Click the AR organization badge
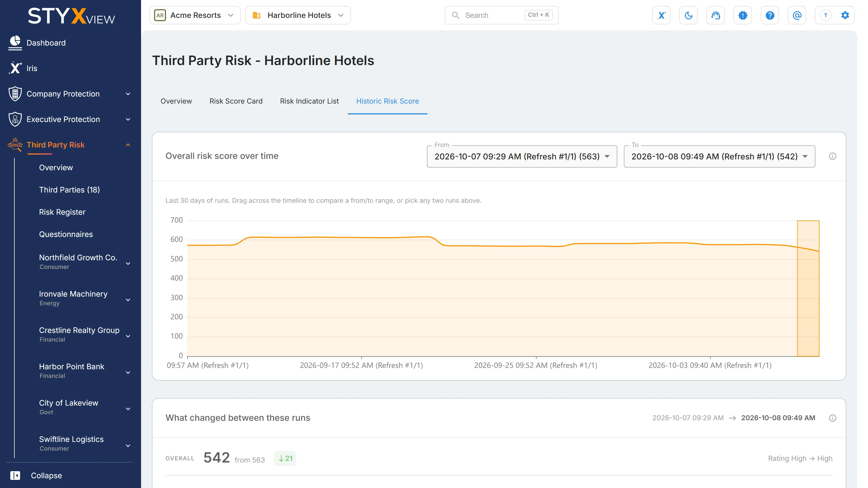This screenshot has height=488, width=868. click(160, 15)
